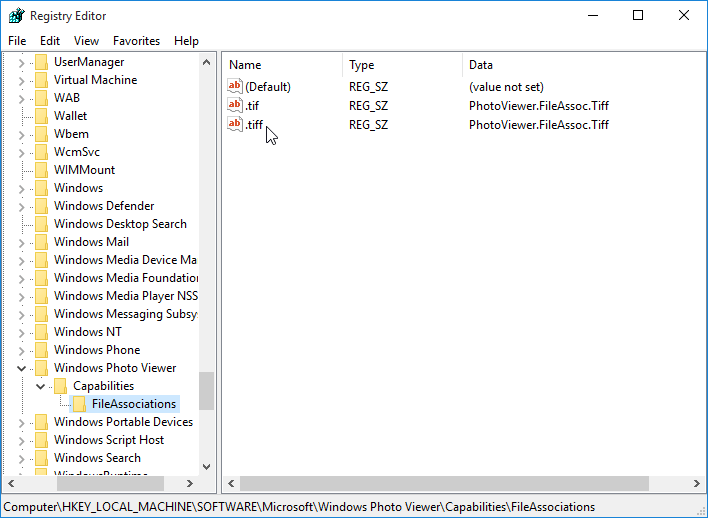Select the FileAssociations folder icon
The width and height of the screenshot is (708, 518).
point(79,404)
